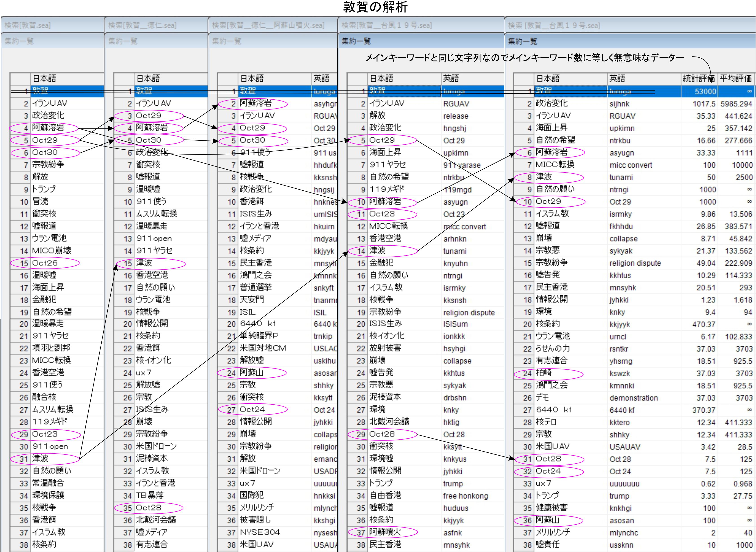Select 阿蘇噴火 at row 37 in fourth list

tap(385, 532)
